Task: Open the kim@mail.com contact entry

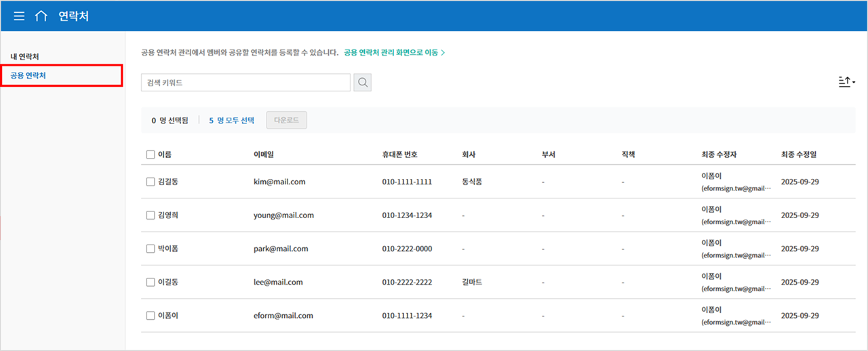Action: [279, 182]
